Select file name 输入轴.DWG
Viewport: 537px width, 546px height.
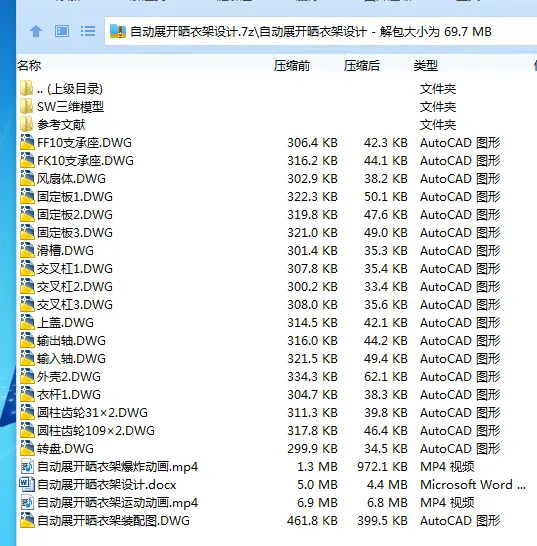pyautogui.click(x=71, y=359)
